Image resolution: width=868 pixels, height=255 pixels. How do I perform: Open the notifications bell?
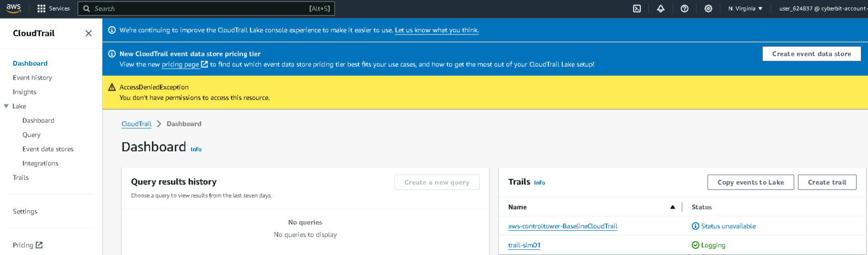coord(661,9)
